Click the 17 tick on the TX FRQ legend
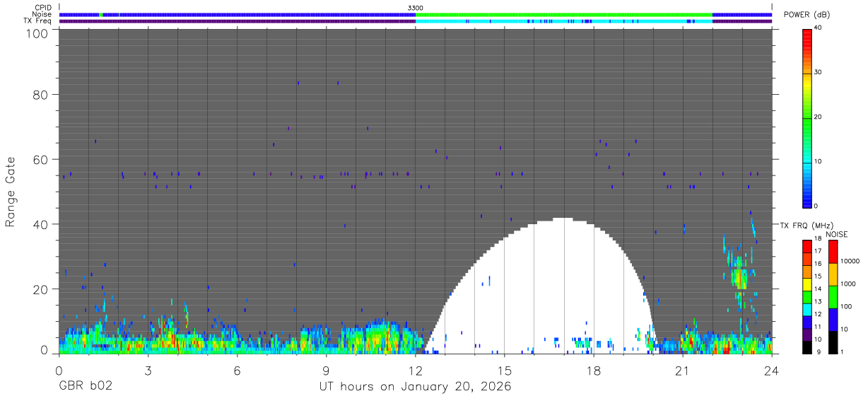This screenshot has width=868, height=401. [x=818, y=251]
